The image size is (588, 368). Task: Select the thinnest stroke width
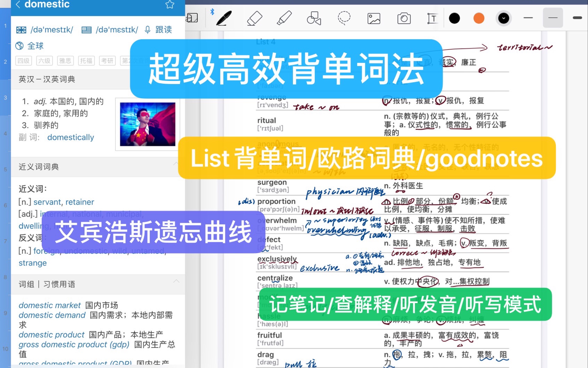[528, 18]
